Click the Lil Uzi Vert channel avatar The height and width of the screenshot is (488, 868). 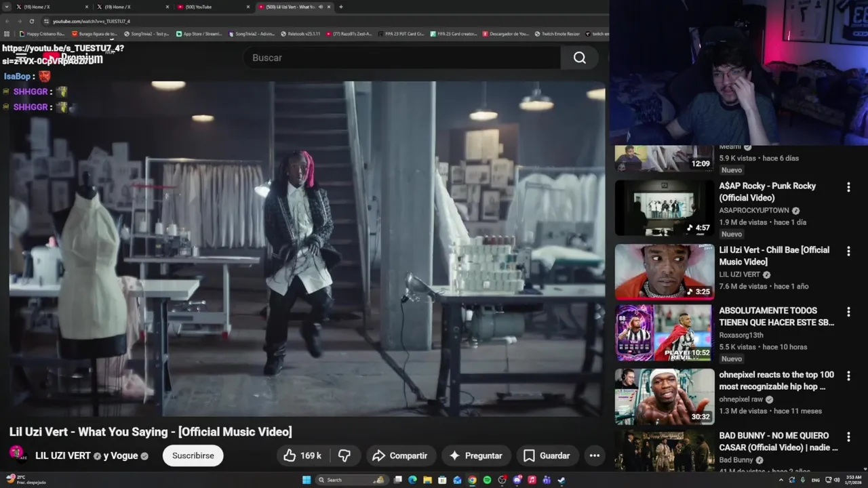pos(18,454)
